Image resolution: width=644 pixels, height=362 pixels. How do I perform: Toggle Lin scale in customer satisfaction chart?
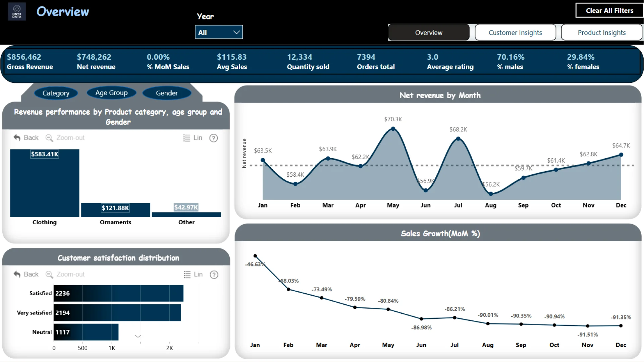193,274
